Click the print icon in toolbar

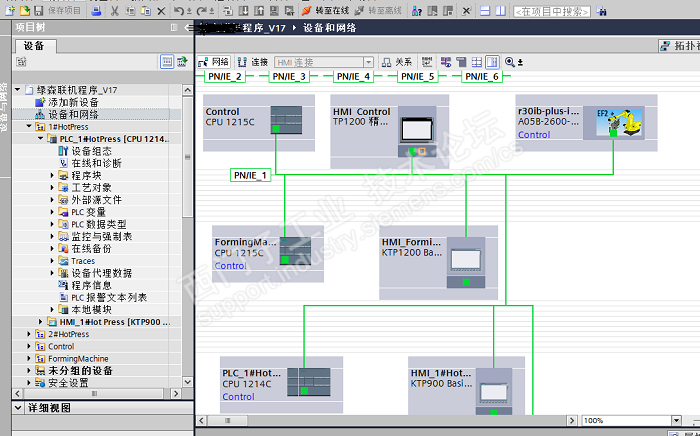click(96, 11)
